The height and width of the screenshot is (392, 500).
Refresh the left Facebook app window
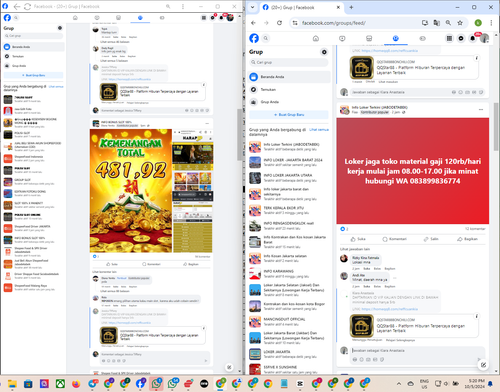coord(27,7)
